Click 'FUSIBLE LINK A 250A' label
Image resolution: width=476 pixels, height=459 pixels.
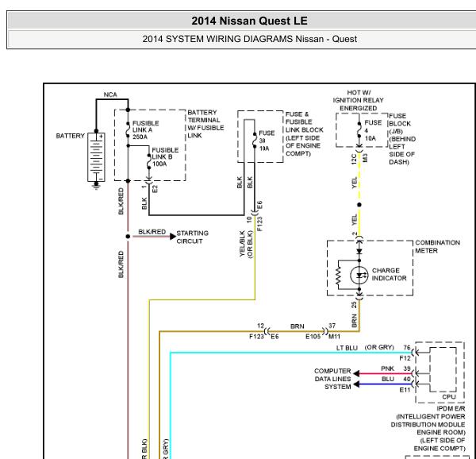pos(146,130)
